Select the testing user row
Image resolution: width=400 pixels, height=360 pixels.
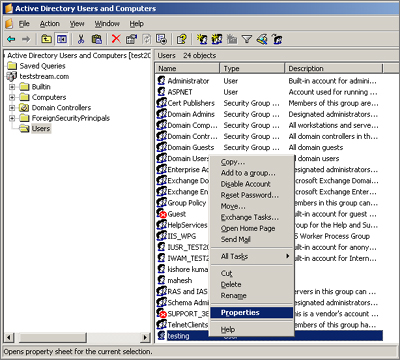coord(269,336)
